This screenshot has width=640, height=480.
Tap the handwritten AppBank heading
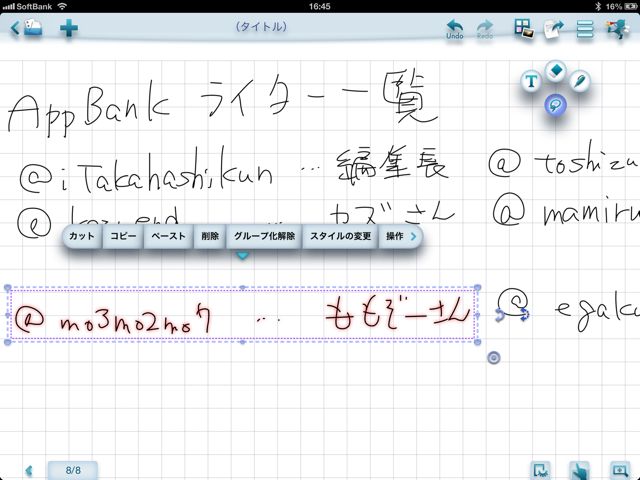tap(88, 107)
